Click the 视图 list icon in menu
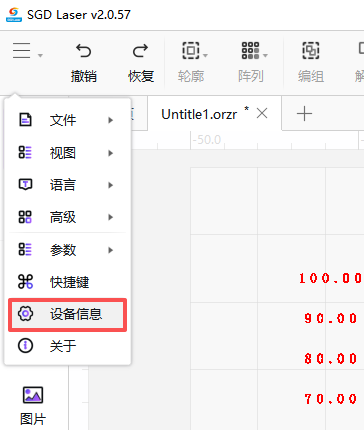The width and height of the screenshot is (364, 430). click(25, 152)
